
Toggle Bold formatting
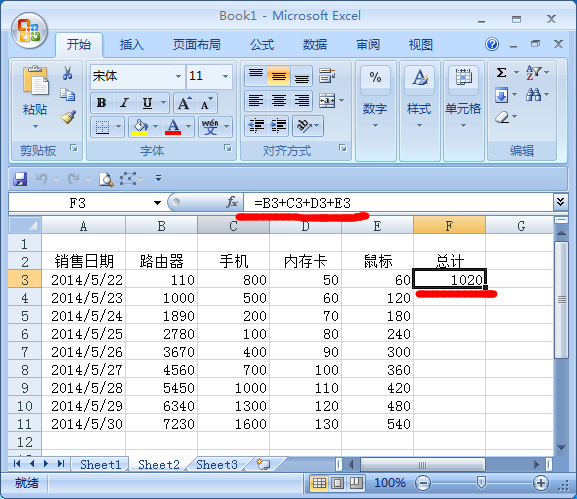click(102, 103)
